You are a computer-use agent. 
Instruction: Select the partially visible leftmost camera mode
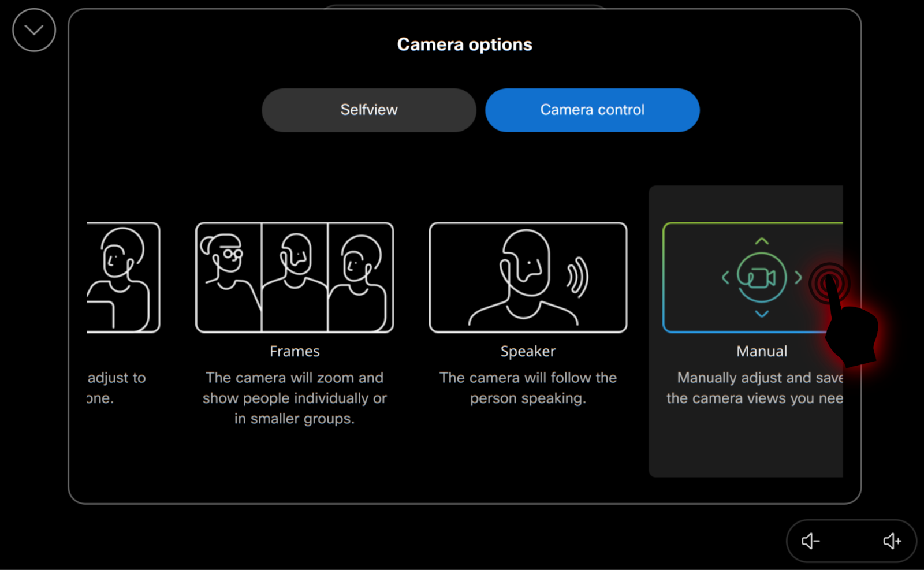pyautogui.click(x=123, y=277)
